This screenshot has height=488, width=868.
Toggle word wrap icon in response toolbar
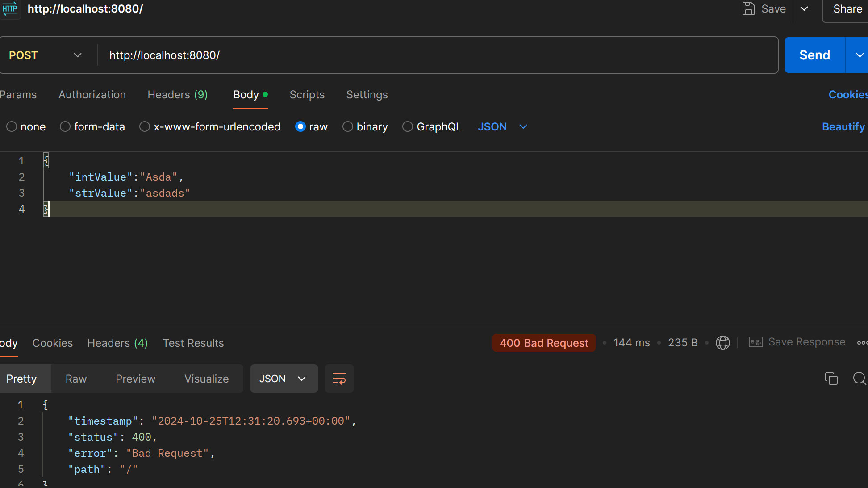[x=339, y=379]
